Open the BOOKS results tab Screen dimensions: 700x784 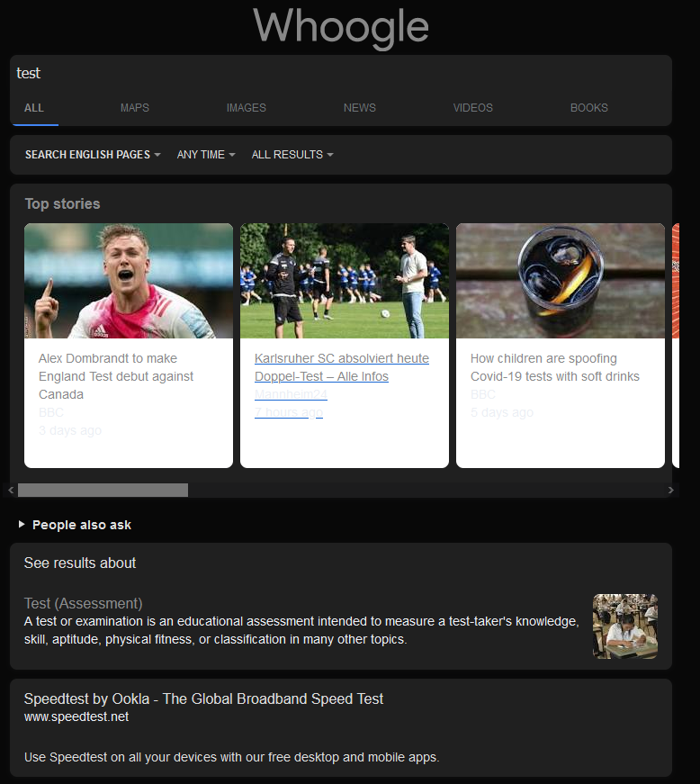[x=588, y=108]
